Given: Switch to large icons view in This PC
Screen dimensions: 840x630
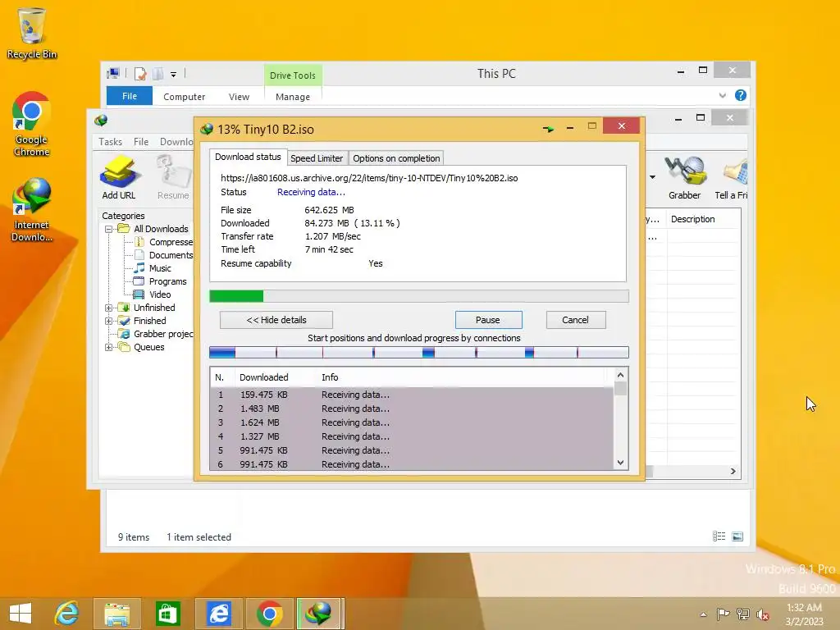Looking at the screenshot, I should [737, 536].
